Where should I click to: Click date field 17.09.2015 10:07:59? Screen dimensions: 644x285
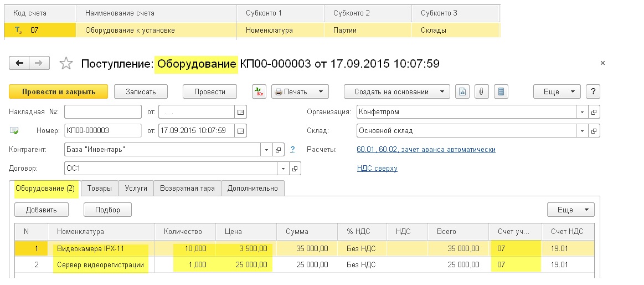pos(197,131)
